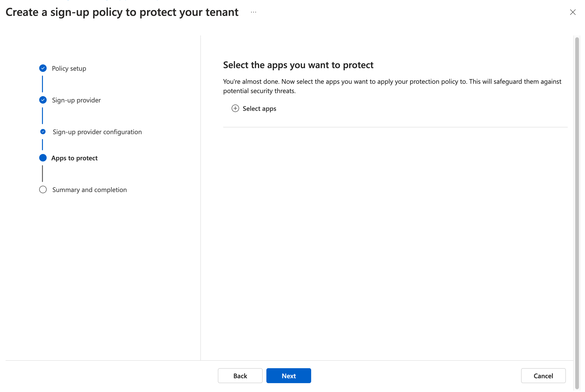Close the sign-up policy panel with X
585x392 pixels.
pos(572,12)
